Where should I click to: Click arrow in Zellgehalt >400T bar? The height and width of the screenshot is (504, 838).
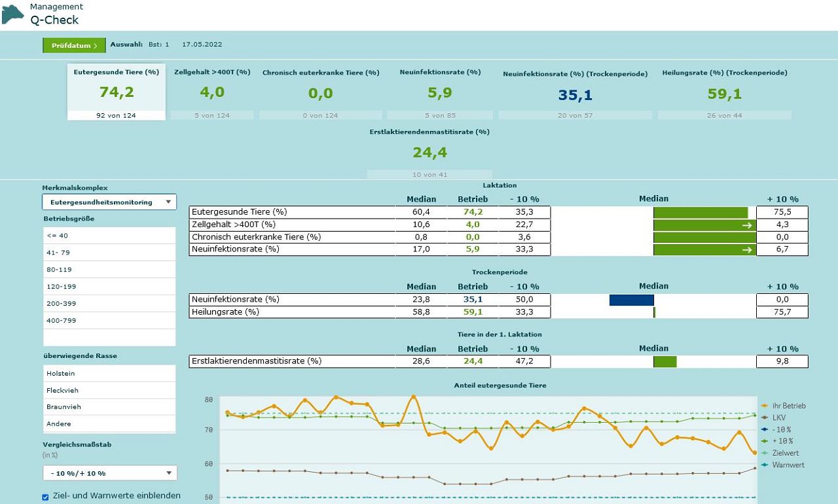tap(746, 225)
